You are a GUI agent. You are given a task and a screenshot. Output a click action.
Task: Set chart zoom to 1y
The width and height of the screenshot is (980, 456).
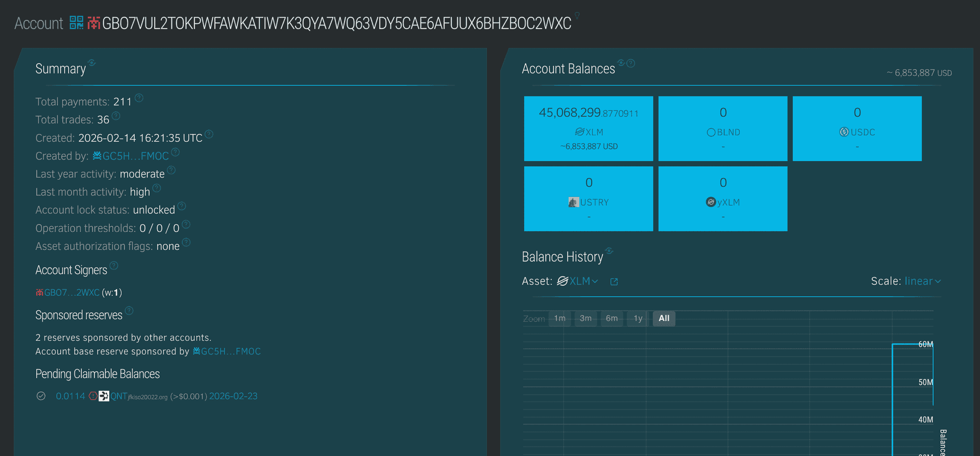pyautogui.click(x=638, y=318)
